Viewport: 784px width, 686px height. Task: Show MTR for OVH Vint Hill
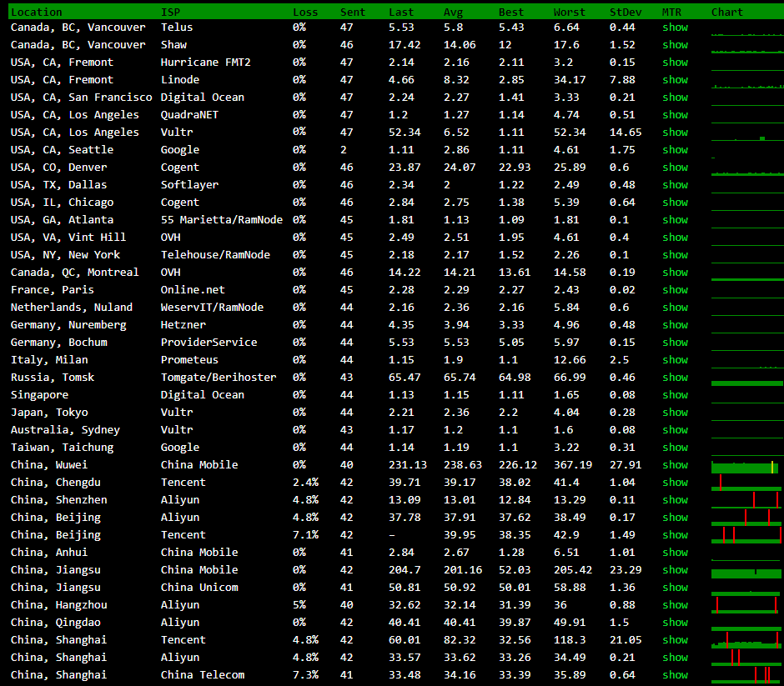(675, 238)
